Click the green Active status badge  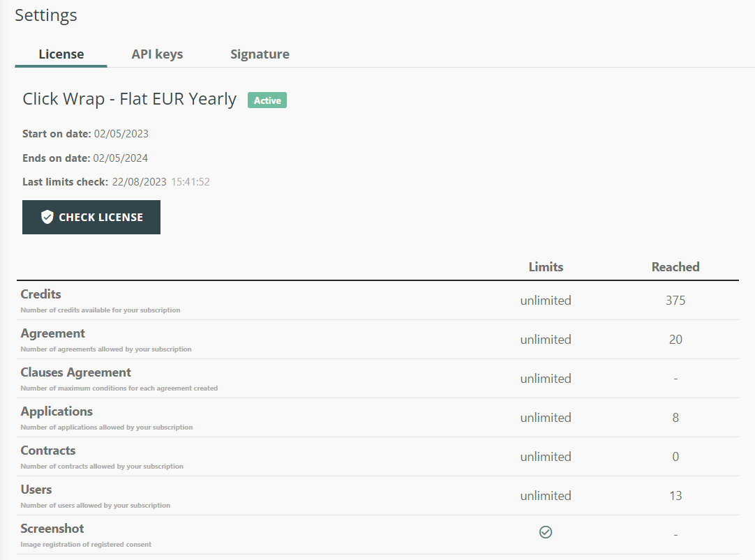pos(267,100)
